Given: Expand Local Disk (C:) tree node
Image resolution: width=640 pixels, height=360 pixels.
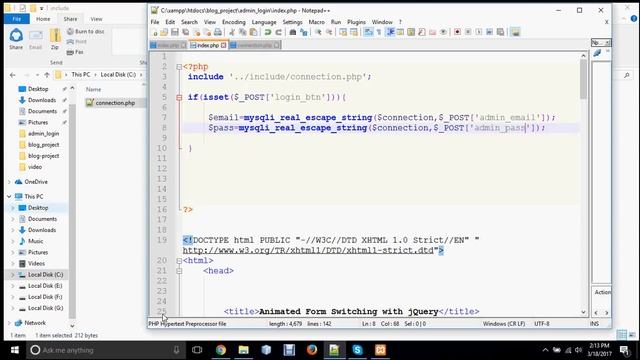Looking at the screenshot, I should point(13,275).
